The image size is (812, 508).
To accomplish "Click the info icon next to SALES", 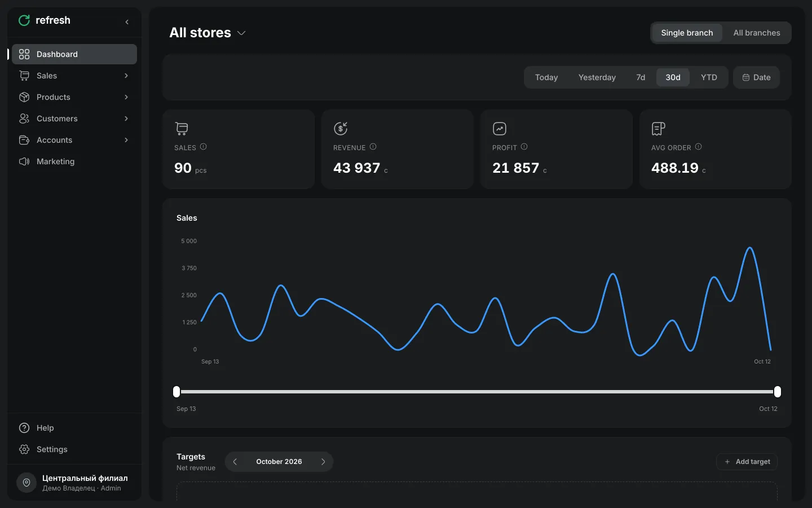I will 204,147.
